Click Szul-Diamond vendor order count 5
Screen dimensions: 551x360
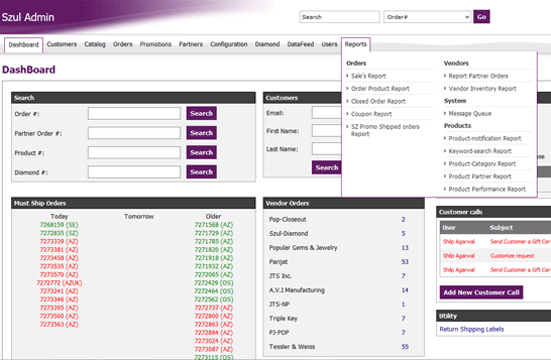[403, 233]
